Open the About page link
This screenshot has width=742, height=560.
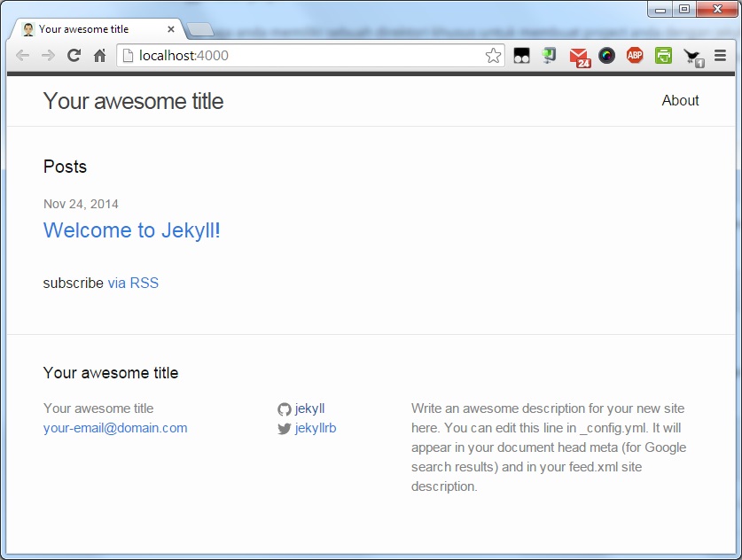pyautogui.click(x=680, y=101)
